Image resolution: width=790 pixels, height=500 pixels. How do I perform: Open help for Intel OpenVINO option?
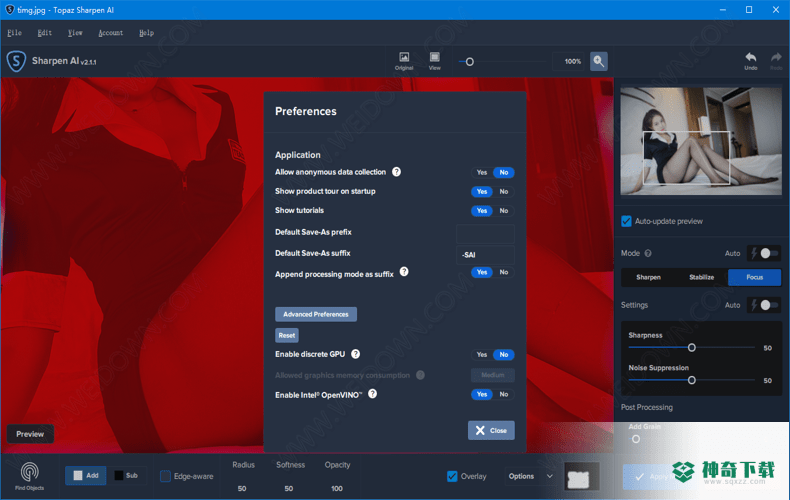click(372, 394)
